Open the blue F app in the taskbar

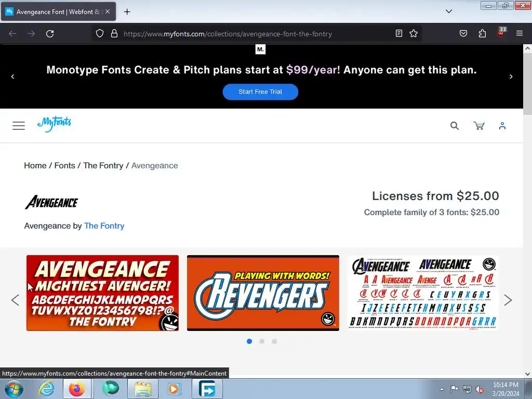207,389
